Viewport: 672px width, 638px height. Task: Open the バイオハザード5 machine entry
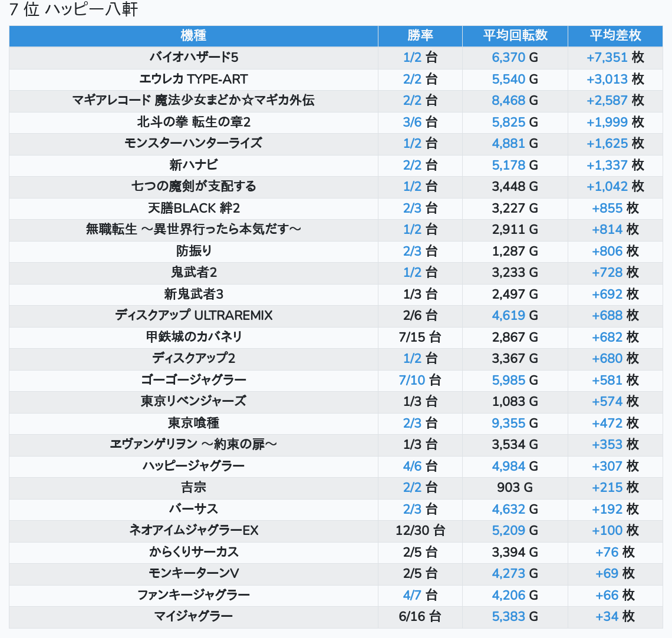click(x=193, y=57)
